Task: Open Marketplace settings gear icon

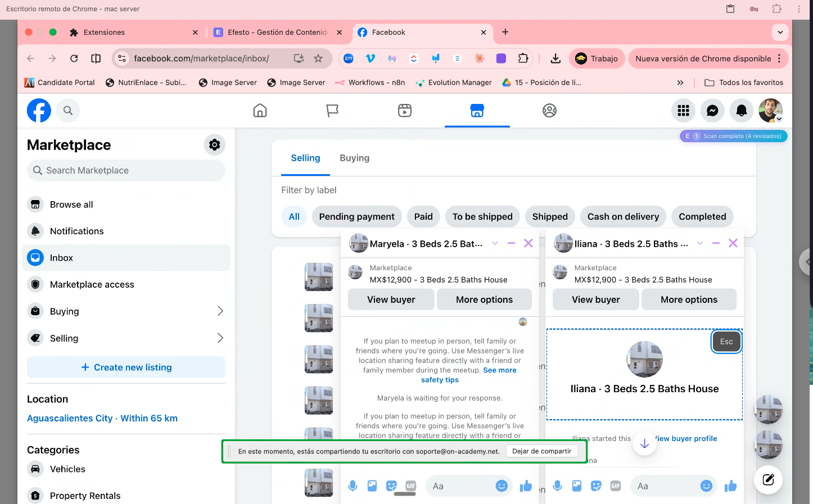Action: 214,145
